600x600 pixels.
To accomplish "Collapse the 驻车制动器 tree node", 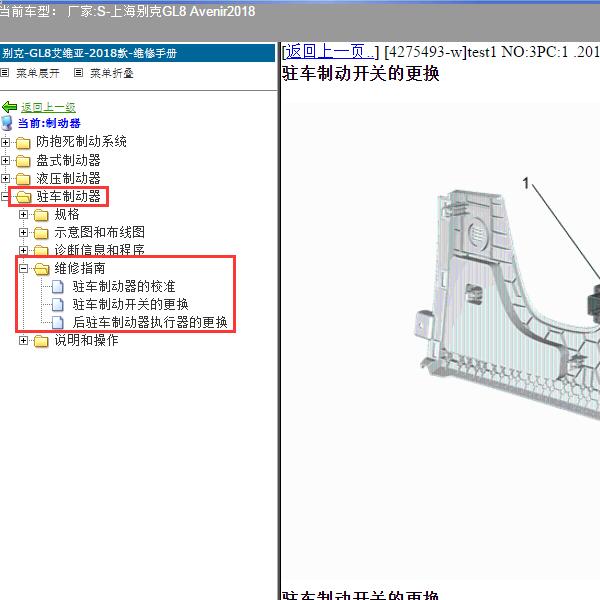I will [x=5, y=196].
